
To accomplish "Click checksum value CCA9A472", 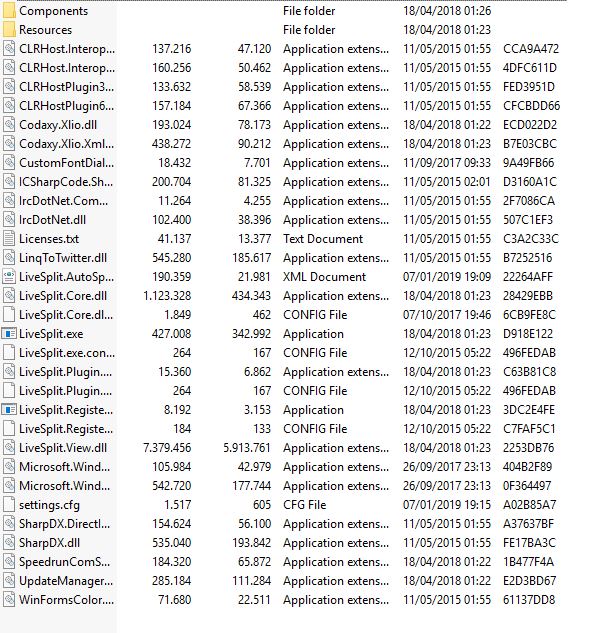I will (531, 49).
